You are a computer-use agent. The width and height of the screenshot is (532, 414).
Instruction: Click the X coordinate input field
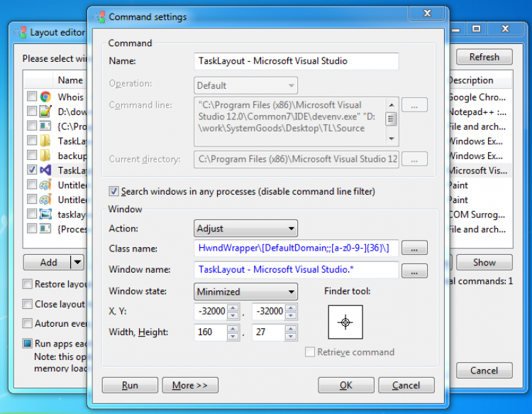211,312
